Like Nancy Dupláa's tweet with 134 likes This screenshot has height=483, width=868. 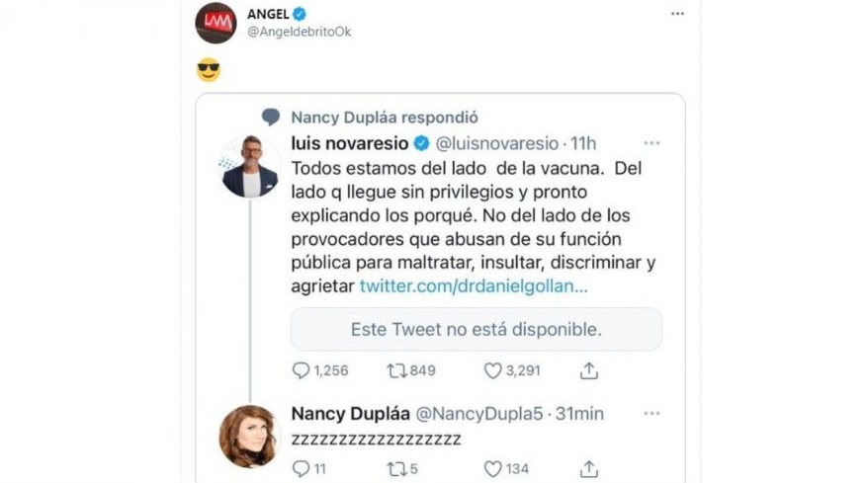[492, 468]
